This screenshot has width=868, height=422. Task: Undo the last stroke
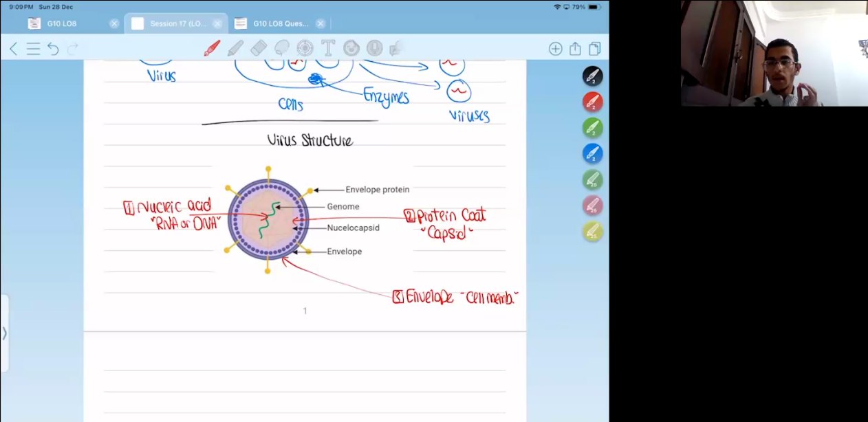(x=53, y=49)
